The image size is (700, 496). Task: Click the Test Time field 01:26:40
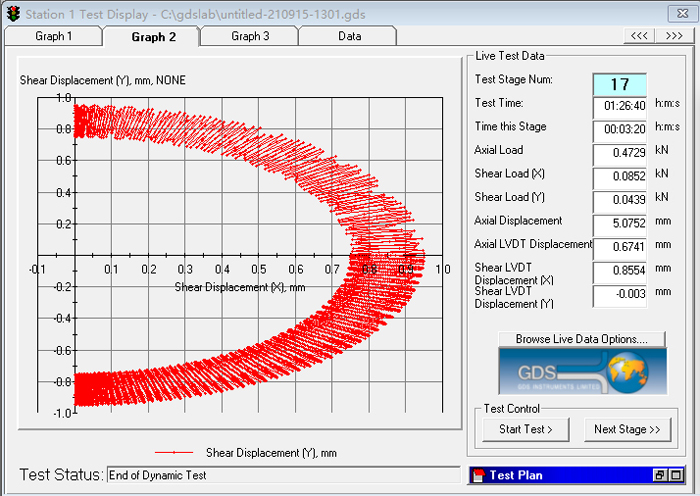point(620,106)
